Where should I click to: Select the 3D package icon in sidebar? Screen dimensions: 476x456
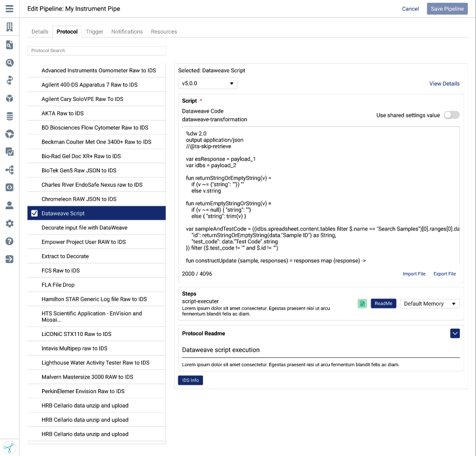point(9,98)
